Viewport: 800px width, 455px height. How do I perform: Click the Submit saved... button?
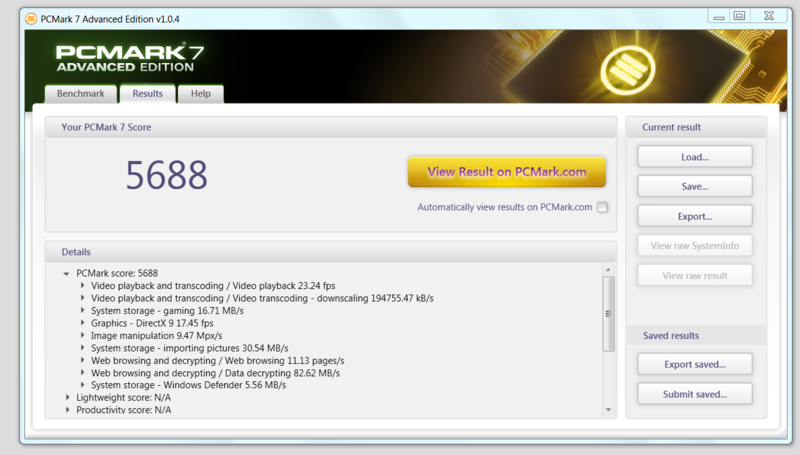point(695,394)
